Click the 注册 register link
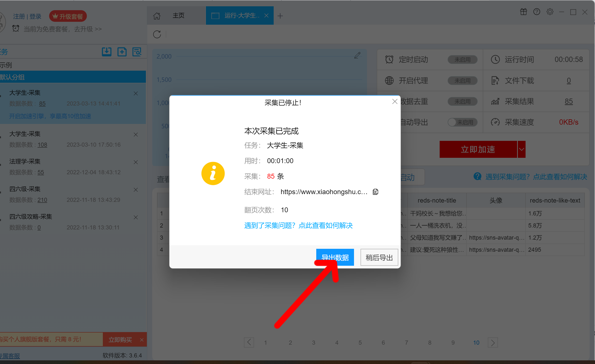595x364 pixels. pyautogui.click(x=19, y=16)
